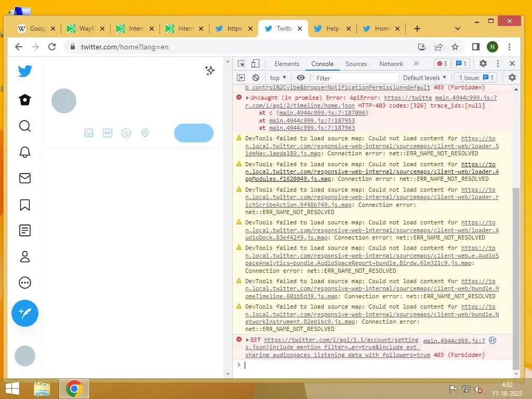
Task: Switch to the DevTools Elements tab
Action: coord(287,64)
